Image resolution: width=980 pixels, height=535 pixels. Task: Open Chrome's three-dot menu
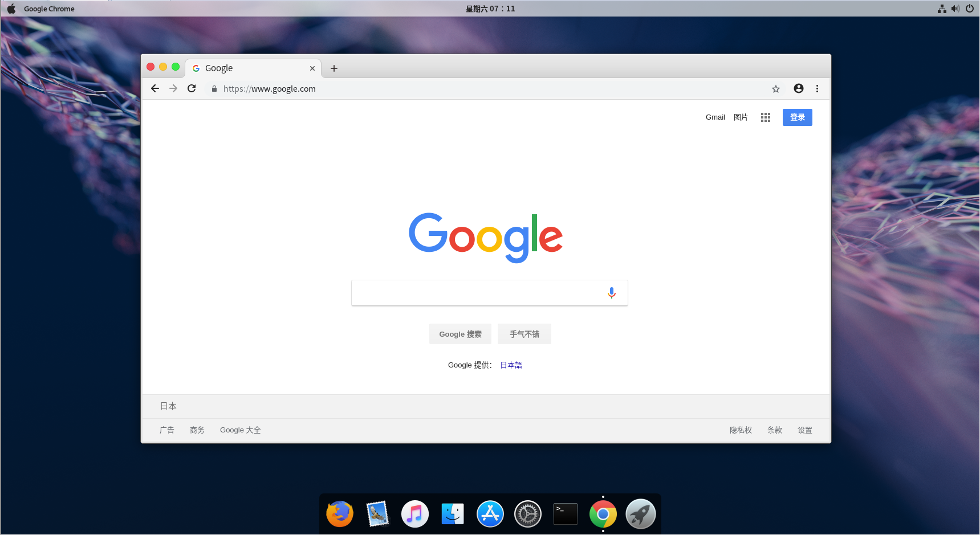pos(817,88)
